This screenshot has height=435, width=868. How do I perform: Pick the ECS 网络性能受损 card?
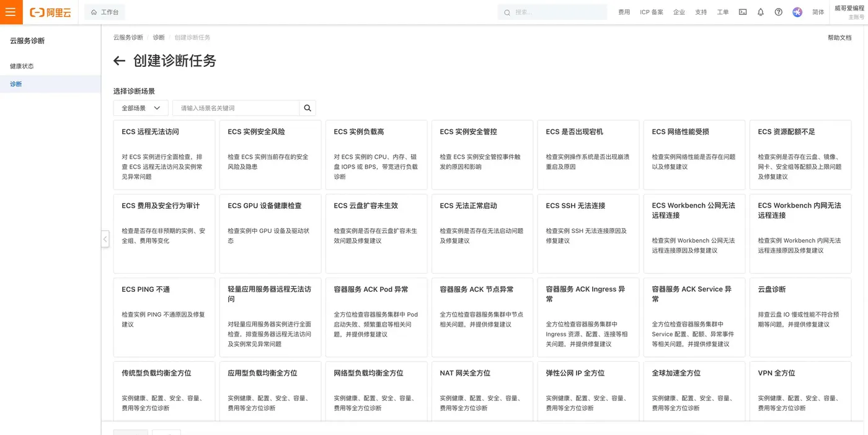[x=694, y=155]
